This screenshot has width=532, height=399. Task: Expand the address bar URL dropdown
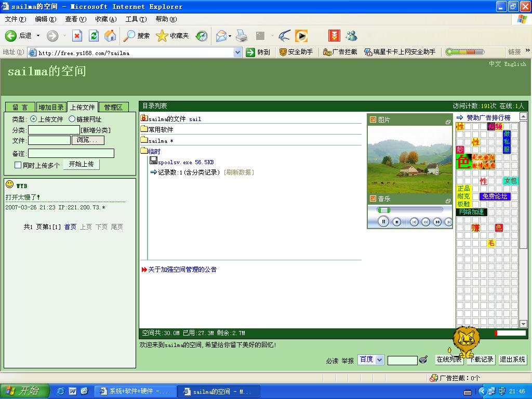coord(238,52)
